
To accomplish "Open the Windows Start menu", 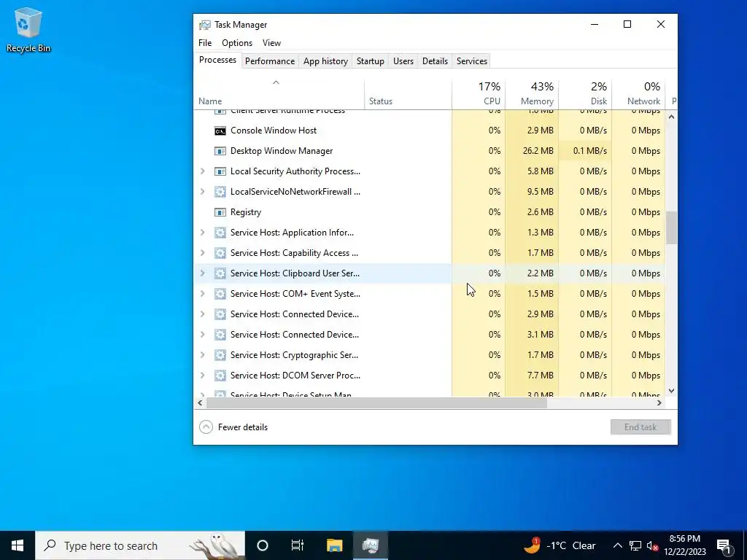I will click(x=18, y=545).
